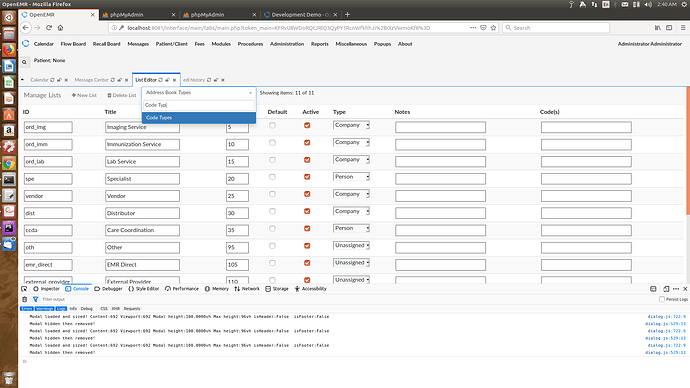Toggle the Errors console filter
690x388 pixels.
26,309
